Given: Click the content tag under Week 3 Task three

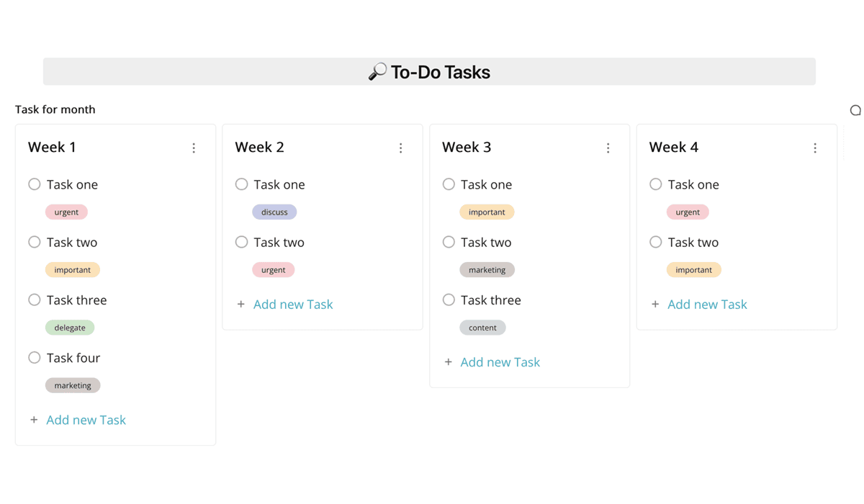Looking at the screenshot, I should [x=482, y=328].
